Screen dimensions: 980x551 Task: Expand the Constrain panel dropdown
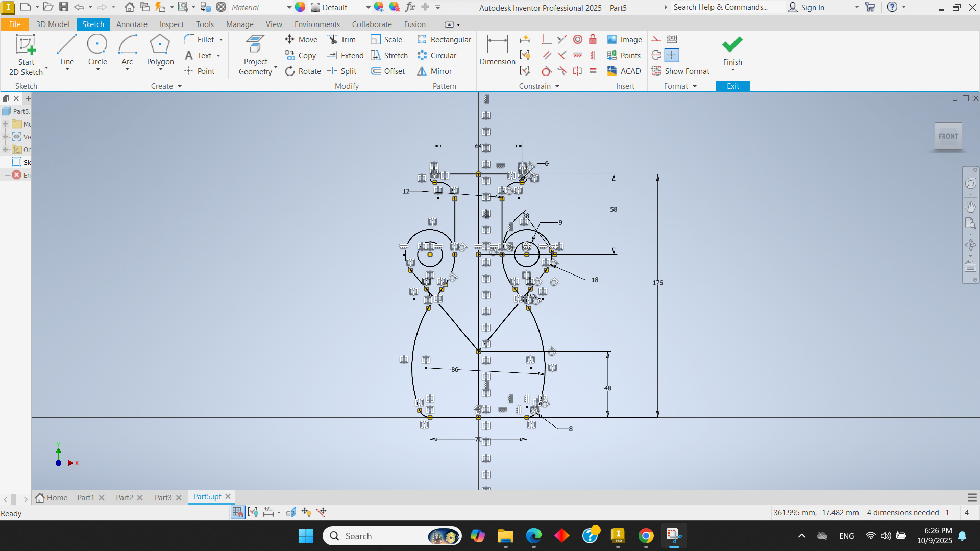tap(557, 86)
